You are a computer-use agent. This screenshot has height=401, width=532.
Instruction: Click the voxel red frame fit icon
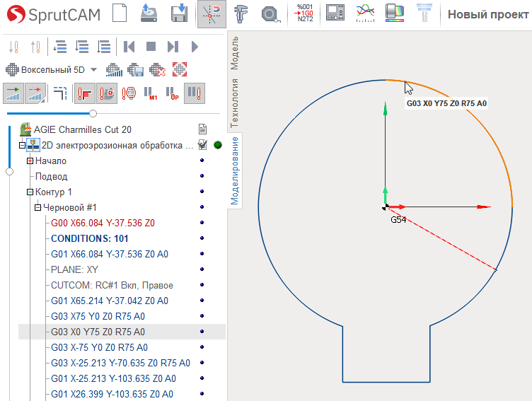pyautogui.click(x=180, y=69)
